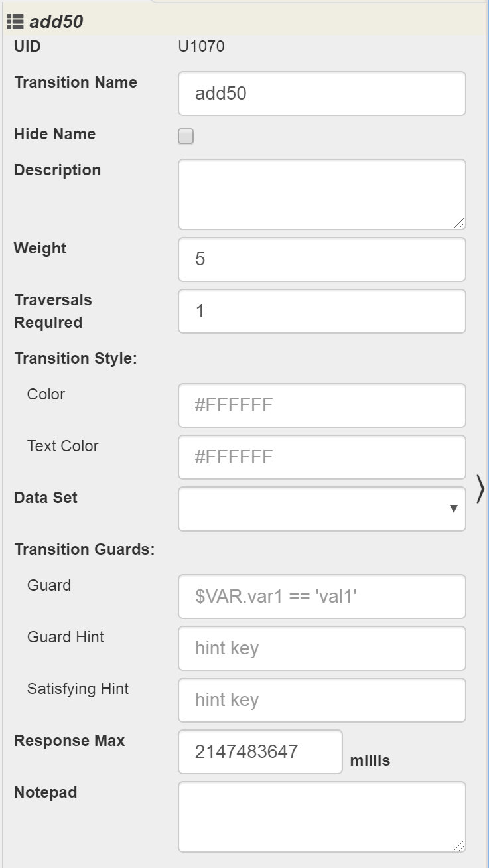Image resolution: width=489 pixels, height=868 pixels.
Task: Click the add50 panel header title
Action: coord(56,22)
